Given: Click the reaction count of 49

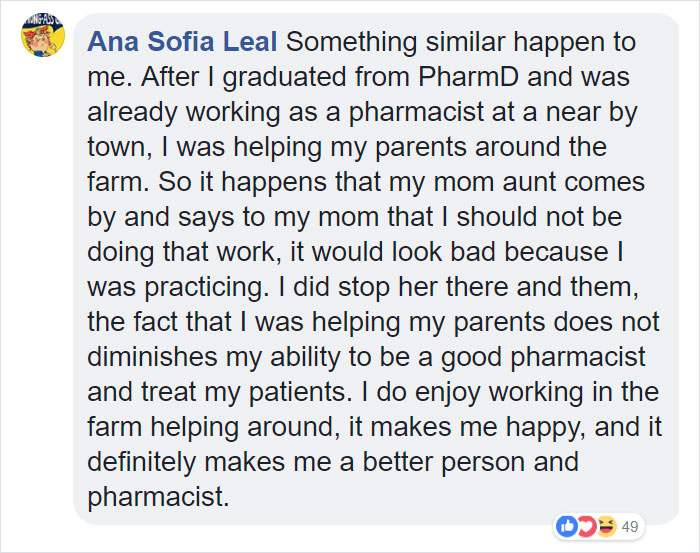Looking at the screenshot, I should click(x=630, y=527).
